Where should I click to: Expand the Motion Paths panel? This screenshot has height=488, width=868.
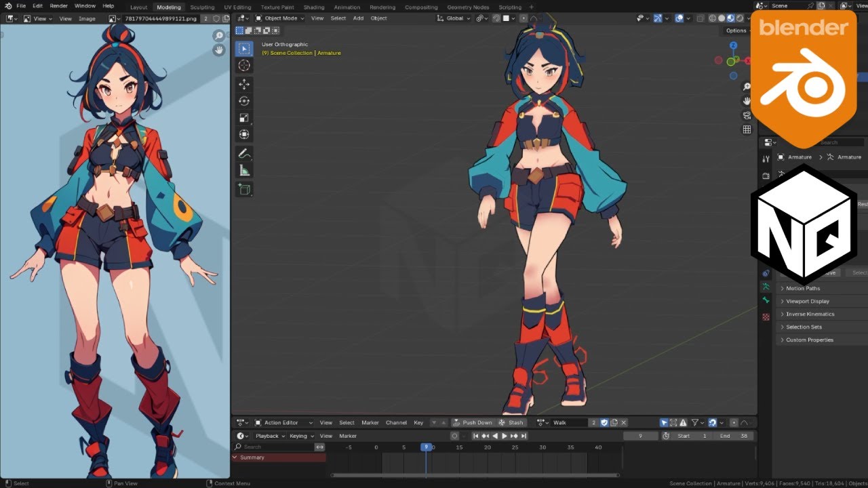823,288
